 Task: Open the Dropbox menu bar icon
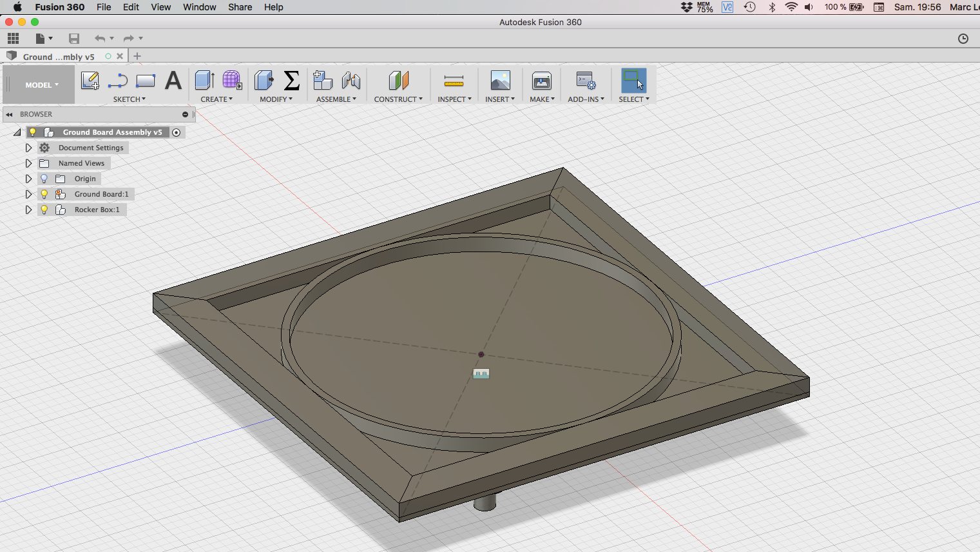pos(687,7)
